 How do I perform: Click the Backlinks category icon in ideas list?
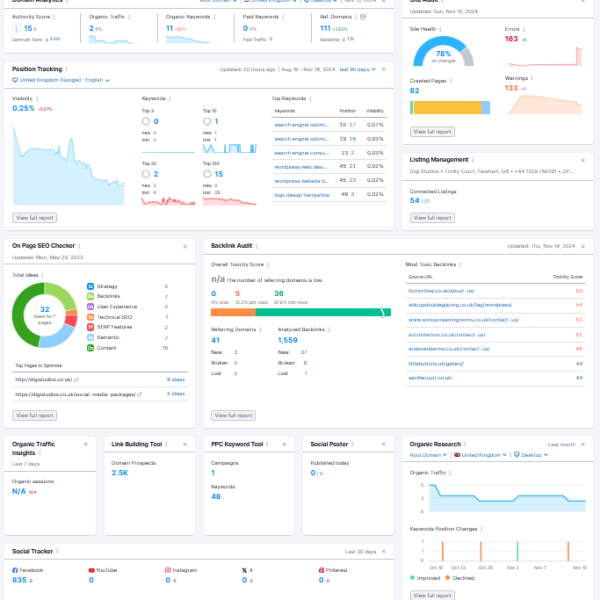coord(90,296)
